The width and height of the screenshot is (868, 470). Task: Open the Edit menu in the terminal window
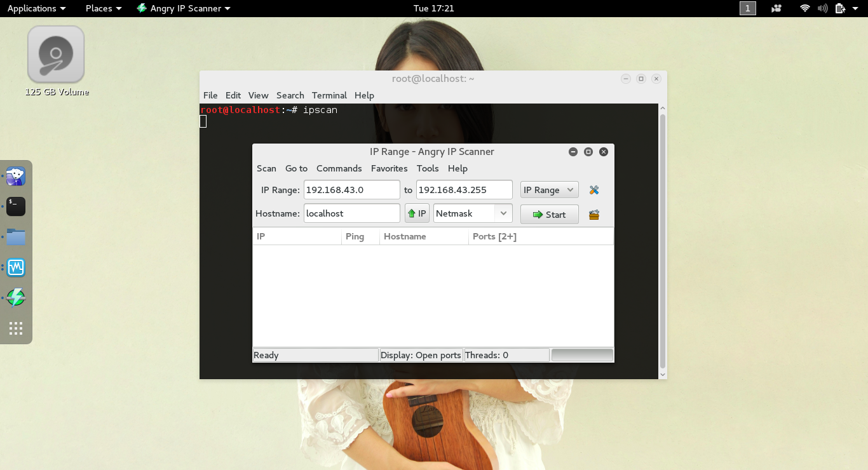(233, 95)
